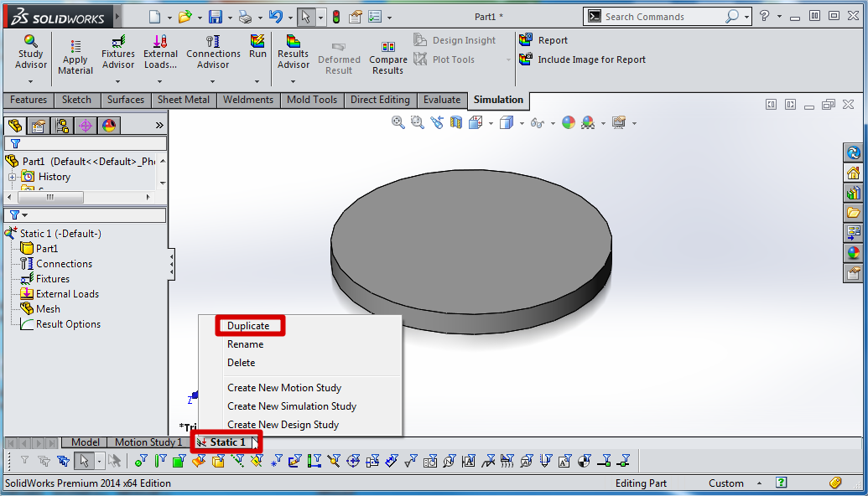Select the Mesh tree item

pos(48,309)
